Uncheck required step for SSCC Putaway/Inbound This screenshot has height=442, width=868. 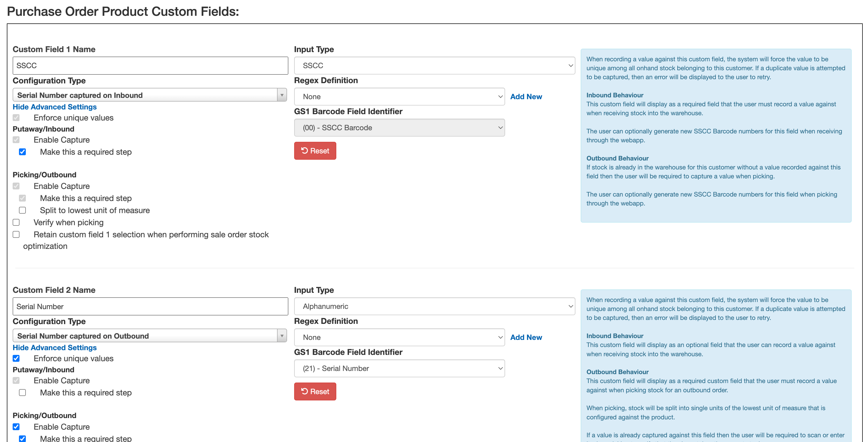click(22, 152)
